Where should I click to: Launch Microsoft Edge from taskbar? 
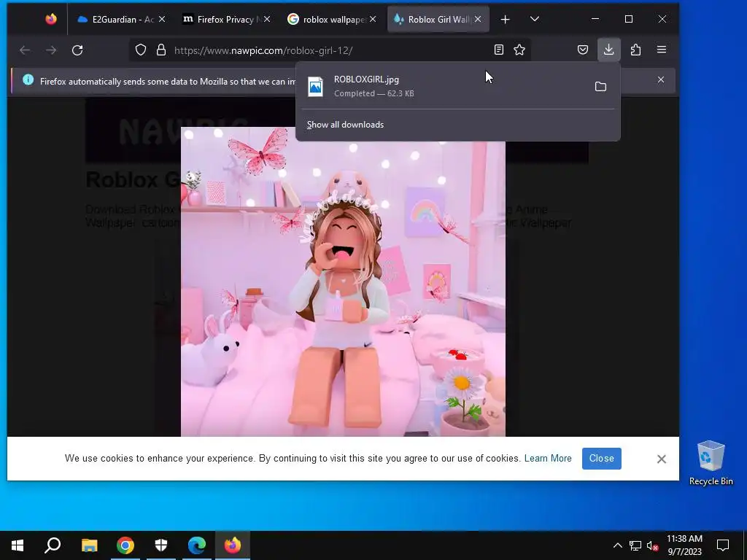point(197,545)
